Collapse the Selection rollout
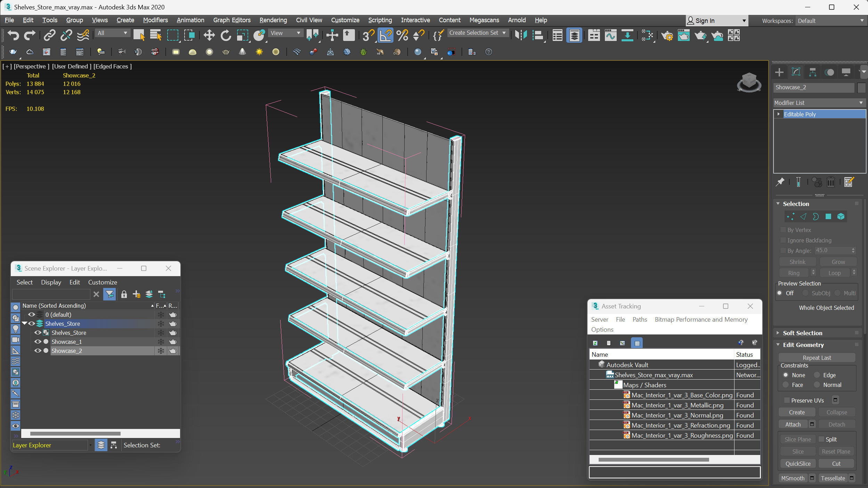The image size is (868, 488). (x=778, y=204)
